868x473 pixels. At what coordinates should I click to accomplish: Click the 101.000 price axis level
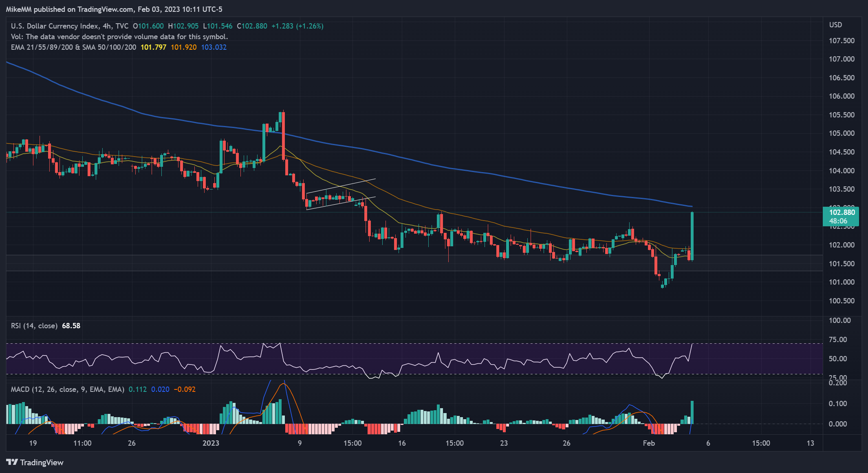click(842, 282)
